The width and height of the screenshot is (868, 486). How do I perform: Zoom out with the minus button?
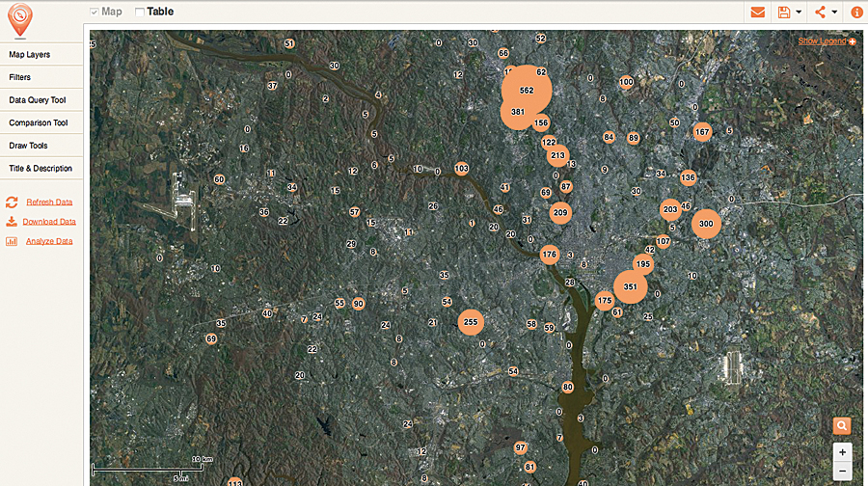(x=842, y=472)
